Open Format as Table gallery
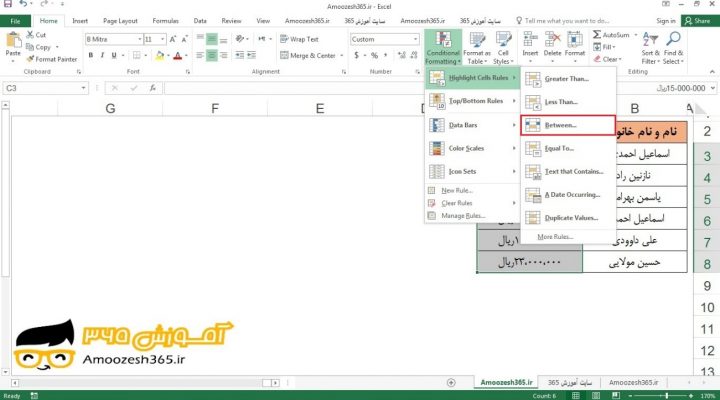 click(477, 48)
